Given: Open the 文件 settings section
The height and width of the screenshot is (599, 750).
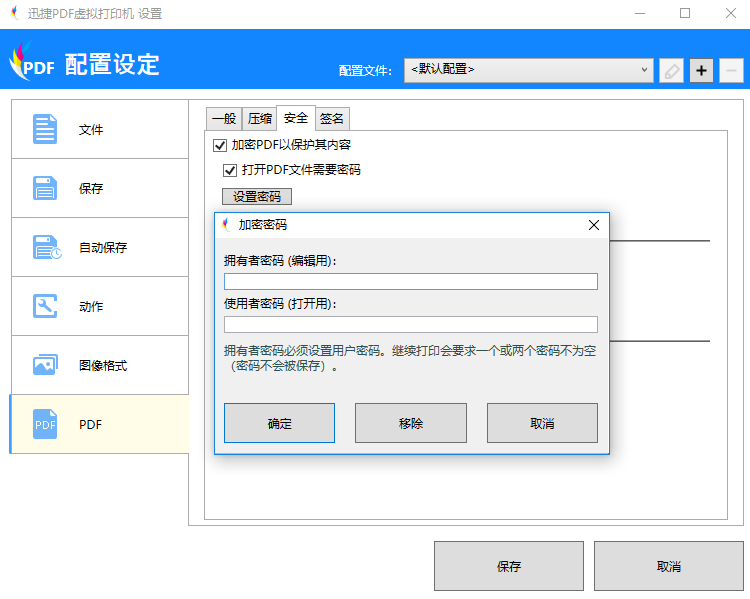Looking at the screenshot, I should [x=100, y=129].
